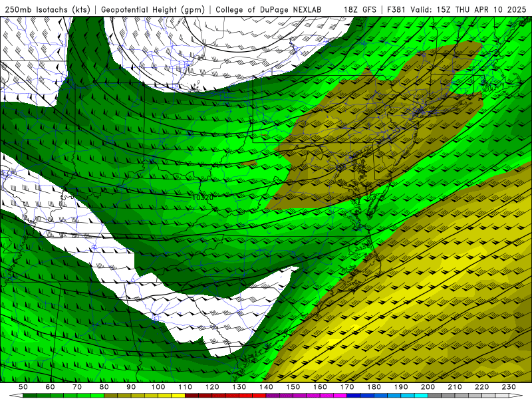Click the 70 value on the color scale
532x399 pixels.
point(77,387)
